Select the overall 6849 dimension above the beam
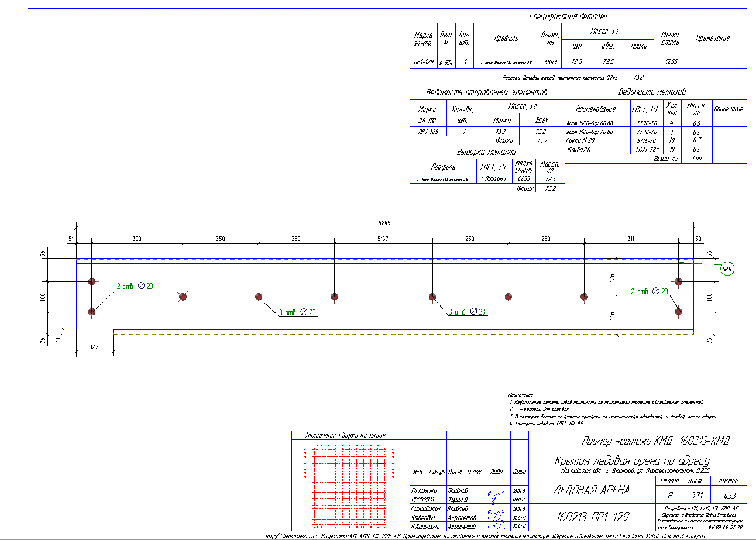 tap(384, 222)
